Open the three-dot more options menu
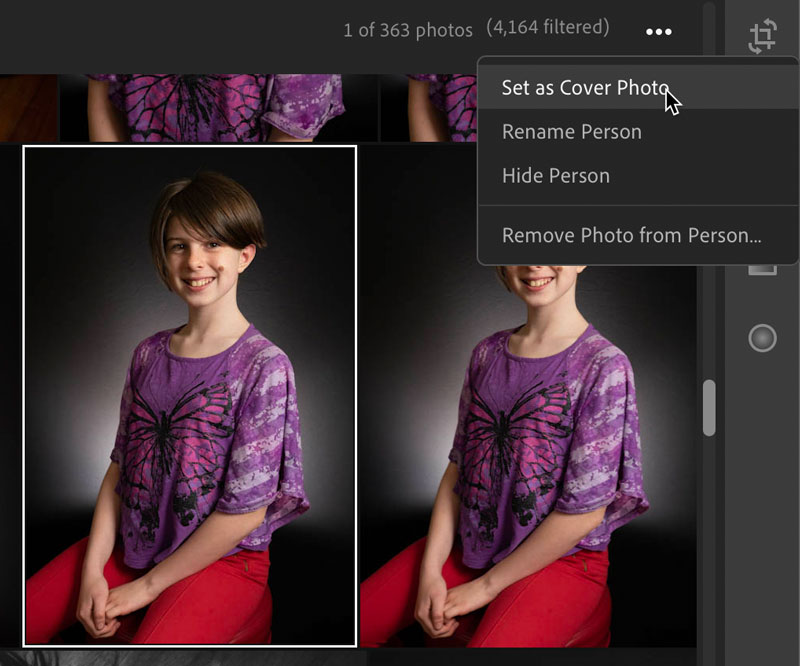Screen dimensions: 800x666 pyautogui.click(x=659, y=32)
